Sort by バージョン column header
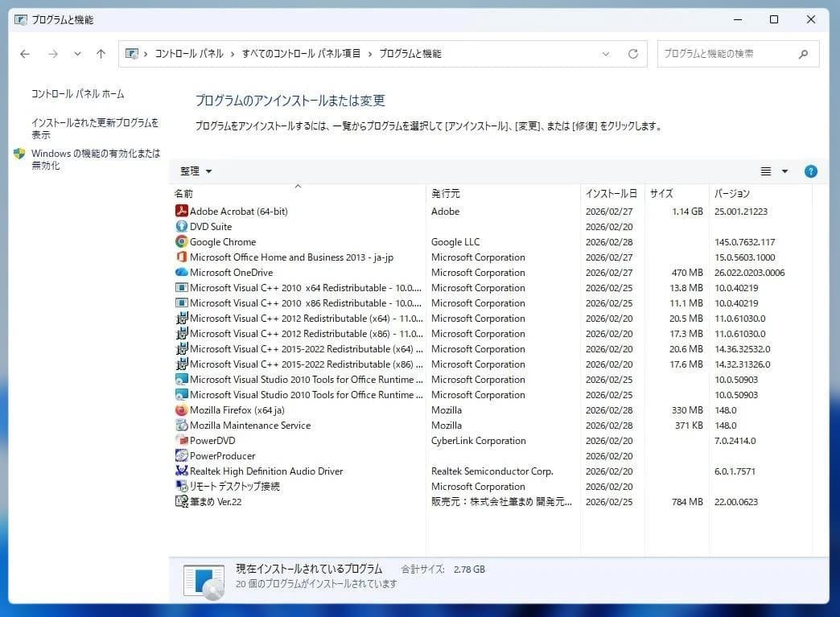840x617 pixels. pos(760,193)
